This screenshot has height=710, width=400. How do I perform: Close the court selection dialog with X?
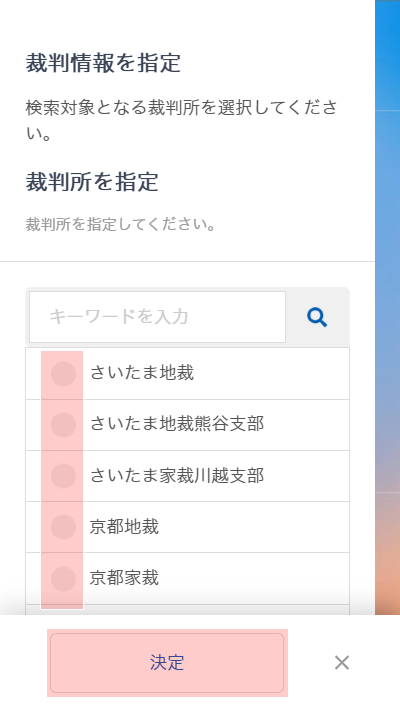click(342, 662)
